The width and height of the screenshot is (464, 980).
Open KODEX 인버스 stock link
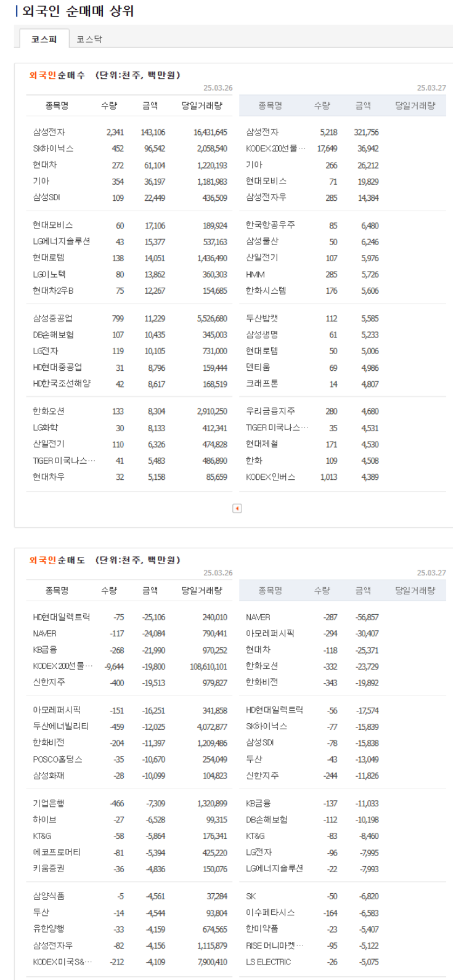click(x=271, y=476)
